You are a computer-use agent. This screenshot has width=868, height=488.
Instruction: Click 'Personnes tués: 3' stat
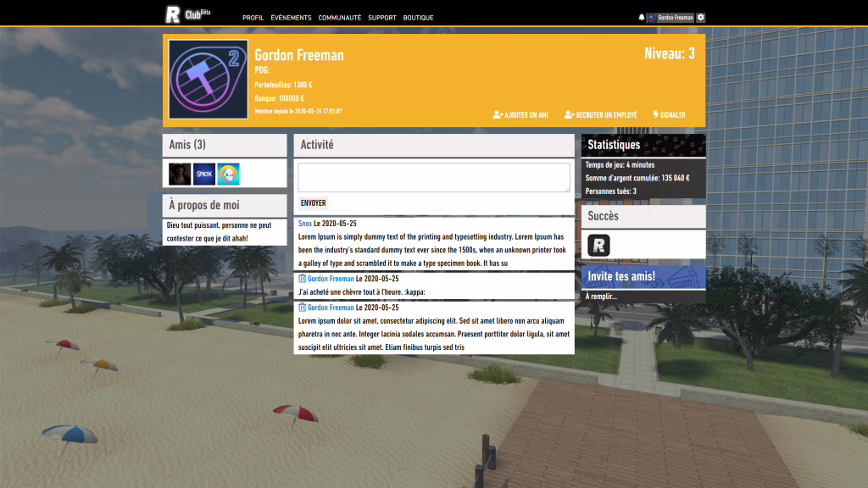coord(610,191)
